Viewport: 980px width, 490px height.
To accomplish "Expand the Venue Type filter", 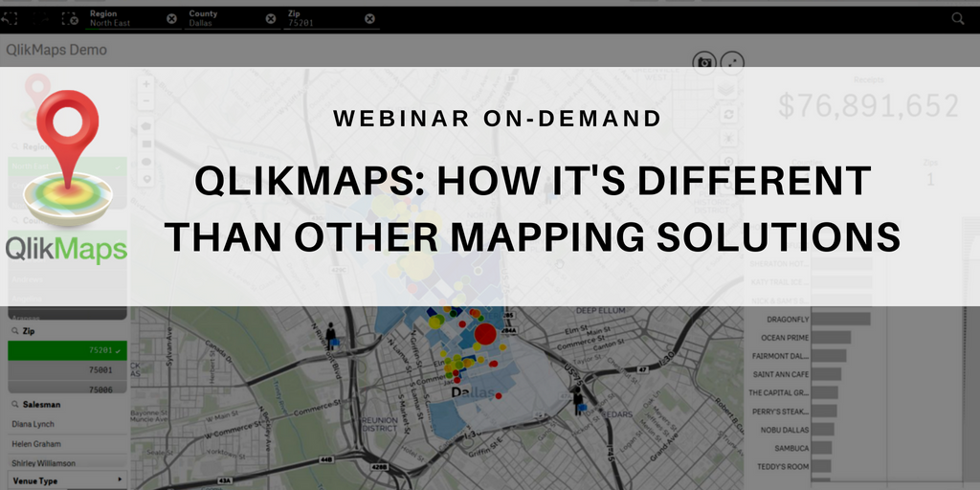I will click(68, 480).
